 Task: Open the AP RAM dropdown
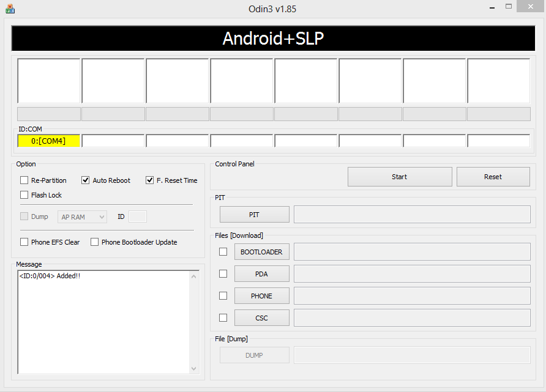[x=82, y=216]
